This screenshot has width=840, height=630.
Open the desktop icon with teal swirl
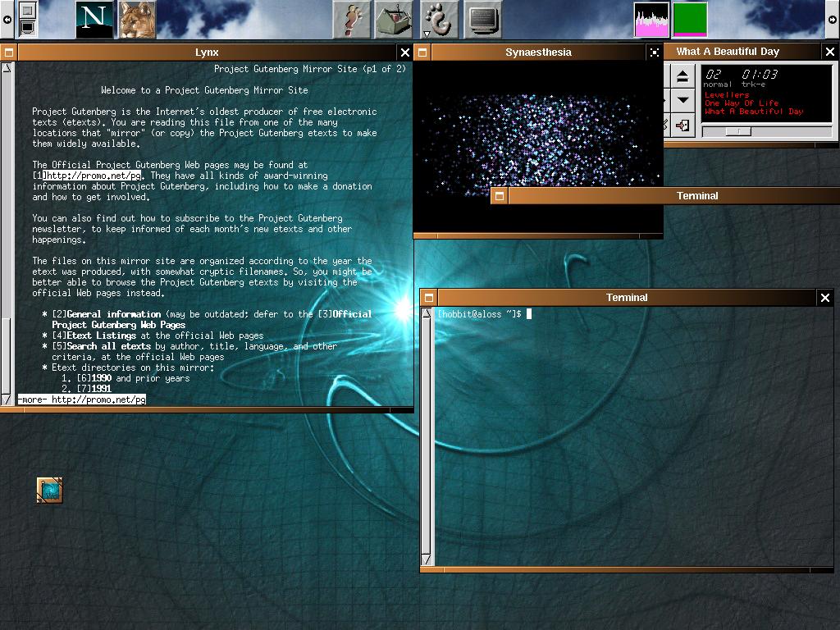[50, 491]
